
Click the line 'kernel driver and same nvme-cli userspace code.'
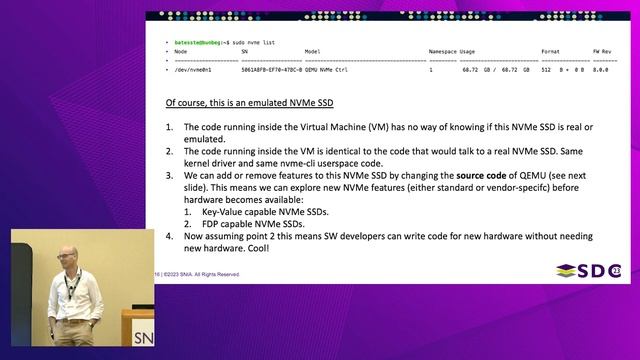point(283,164)
